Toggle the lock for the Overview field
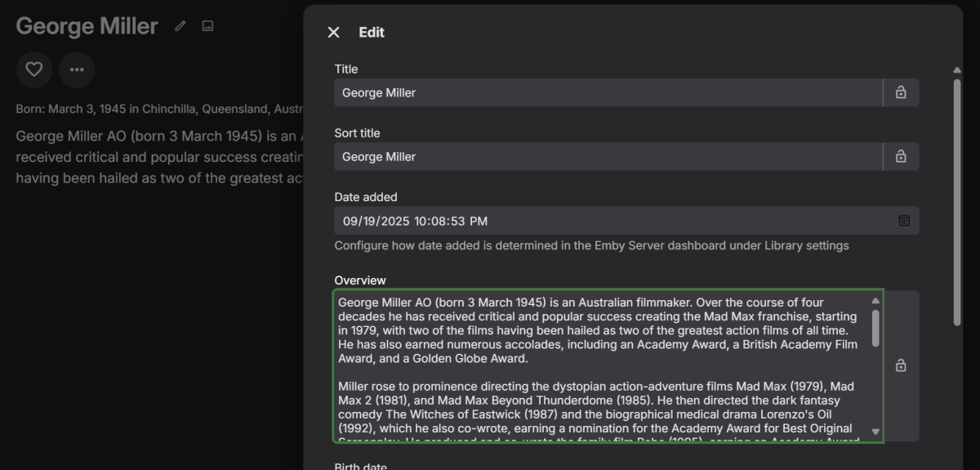 pos(901,365)
